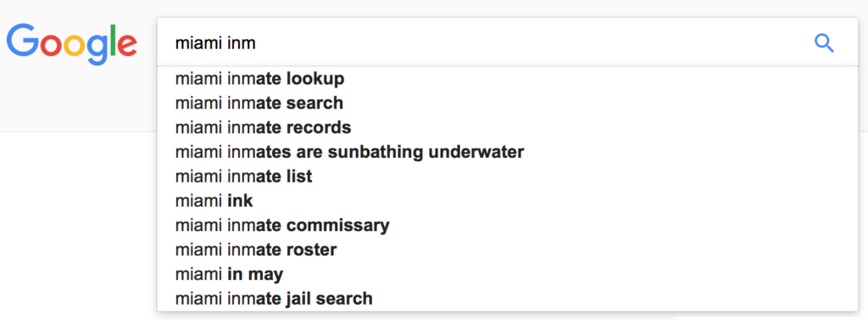The height and width of the screenshot is (320, 868).
Task: Focus the search box containing "miami inm"
Action: 508,42
